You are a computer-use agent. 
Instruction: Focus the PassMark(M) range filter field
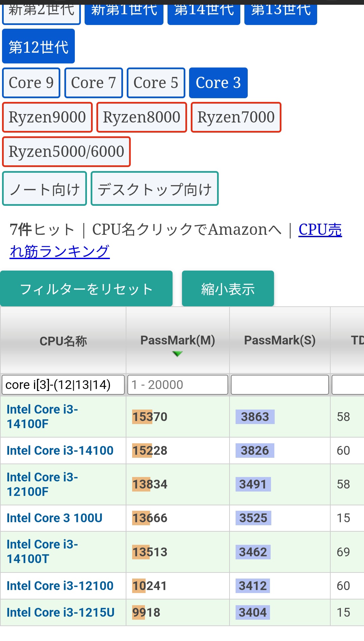[178, 385]
